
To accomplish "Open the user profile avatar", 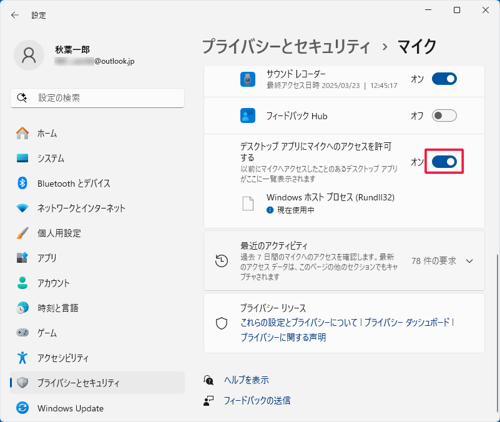I will 29,55.
